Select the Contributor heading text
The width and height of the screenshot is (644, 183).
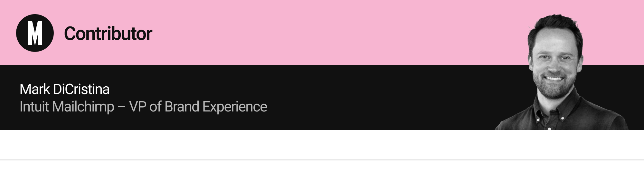108,34
